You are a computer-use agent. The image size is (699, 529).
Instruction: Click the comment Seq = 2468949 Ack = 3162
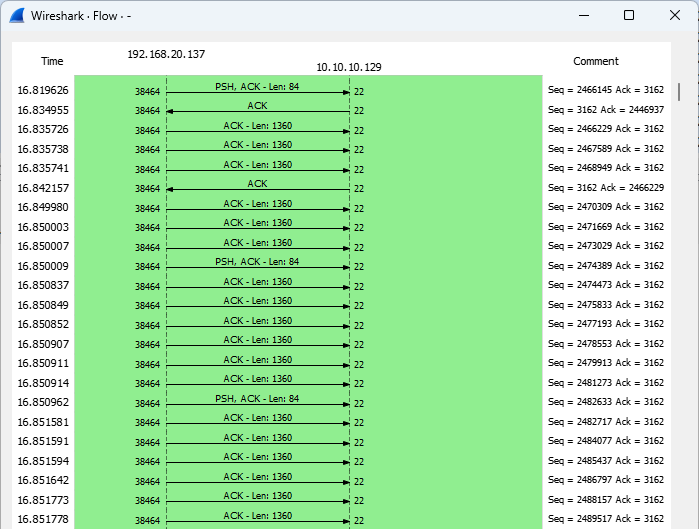(x=606, y=168)
